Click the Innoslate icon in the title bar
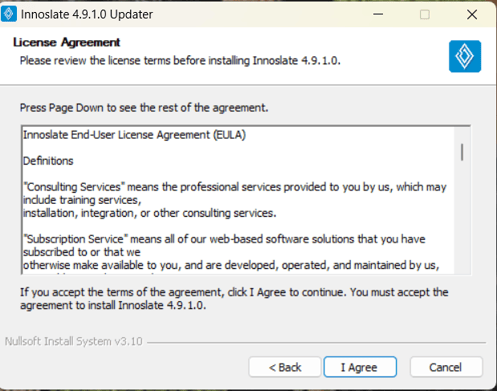 coord(9,14)
